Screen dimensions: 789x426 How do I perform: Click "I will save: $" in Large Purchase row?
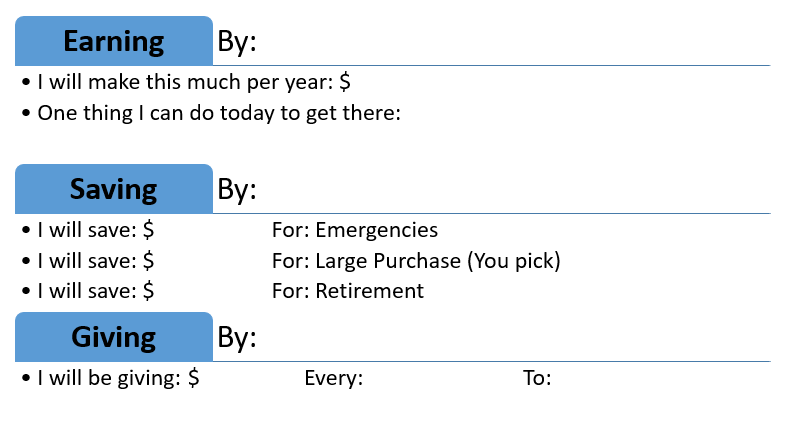(x=95, y=261)
